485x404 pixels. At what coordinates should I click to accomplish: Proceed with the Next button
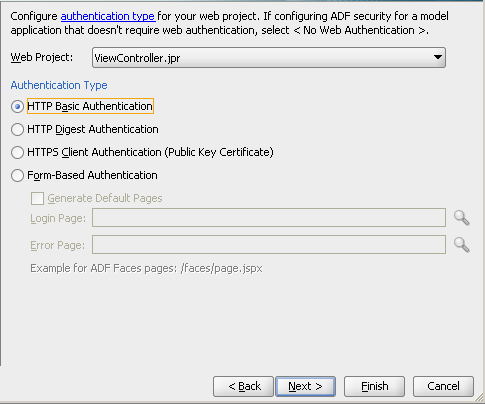coord(305,386)
